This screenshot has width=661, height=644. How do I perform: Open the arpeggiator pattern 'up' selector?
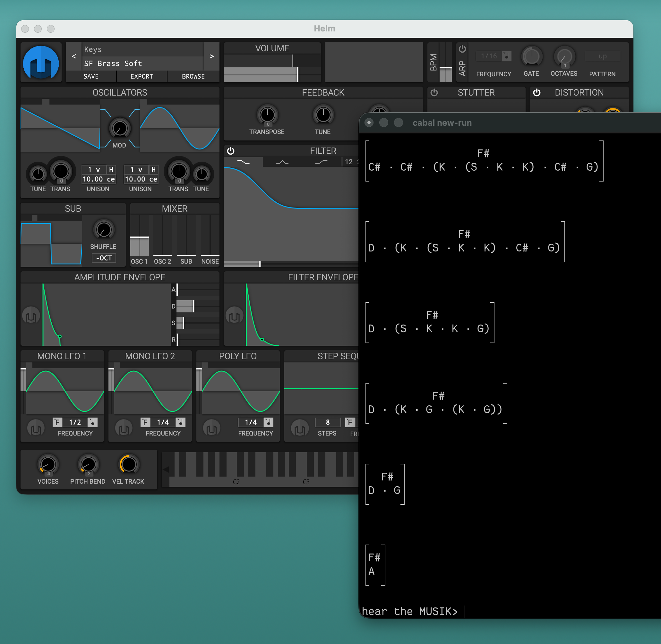[603, 56]
